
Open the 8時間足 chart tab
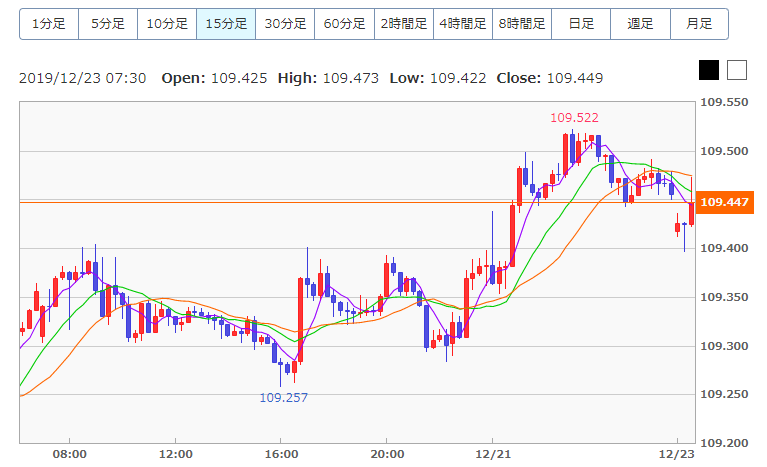(x=522, y=24)
